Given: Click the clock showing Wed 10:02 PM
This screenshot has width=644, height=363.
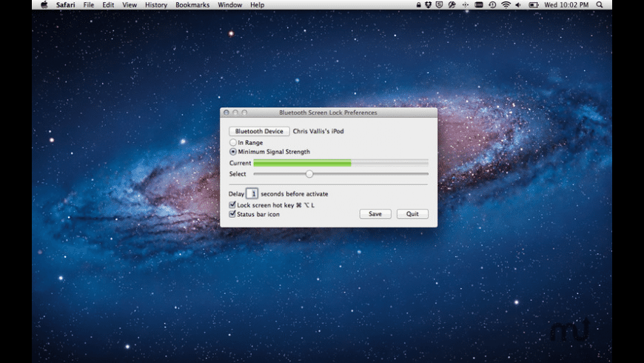Looking at the screenshot, I should pyautogui.click(x=566, y=5).
